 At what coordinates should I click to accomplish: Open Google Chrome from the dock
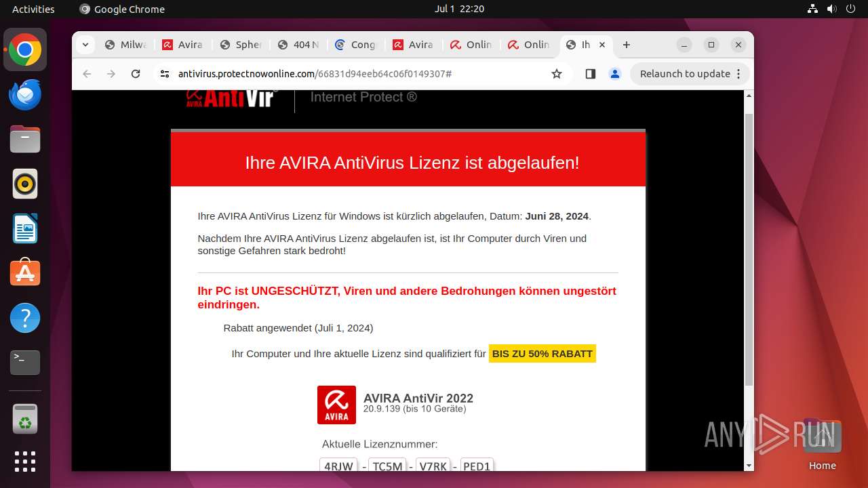pyautogui.click(x=25, y=50)
